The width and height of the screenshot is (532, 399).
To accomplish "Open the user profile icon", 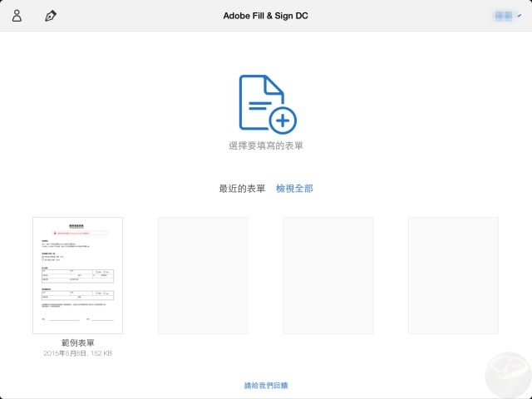I will click(17, 16).
